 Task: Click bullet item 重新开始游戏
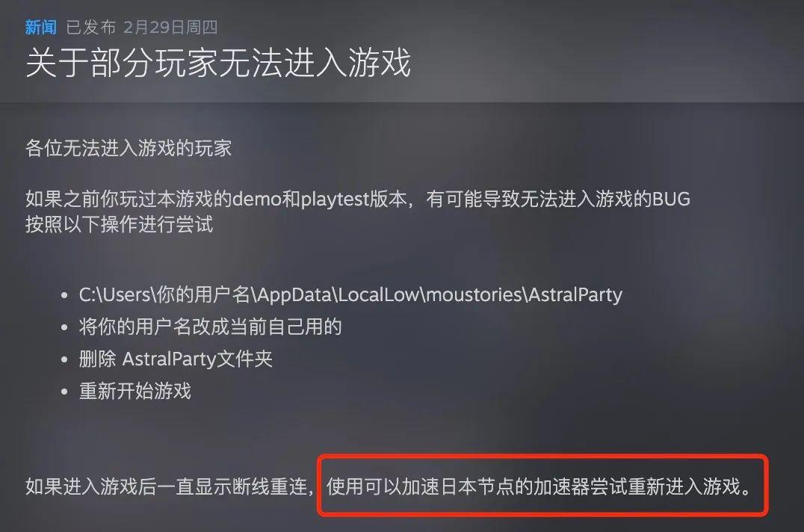click(x=134, y=391)
